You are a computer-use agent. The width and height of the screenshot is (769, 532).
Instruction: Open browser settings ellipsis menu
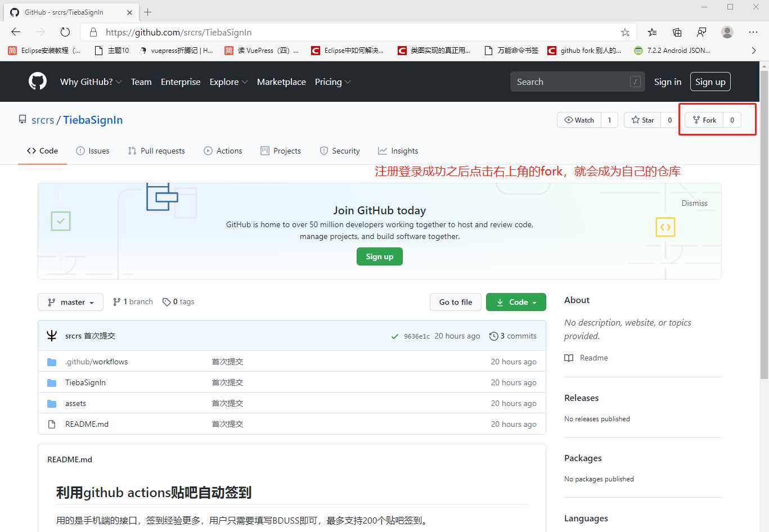pos(753,32)
